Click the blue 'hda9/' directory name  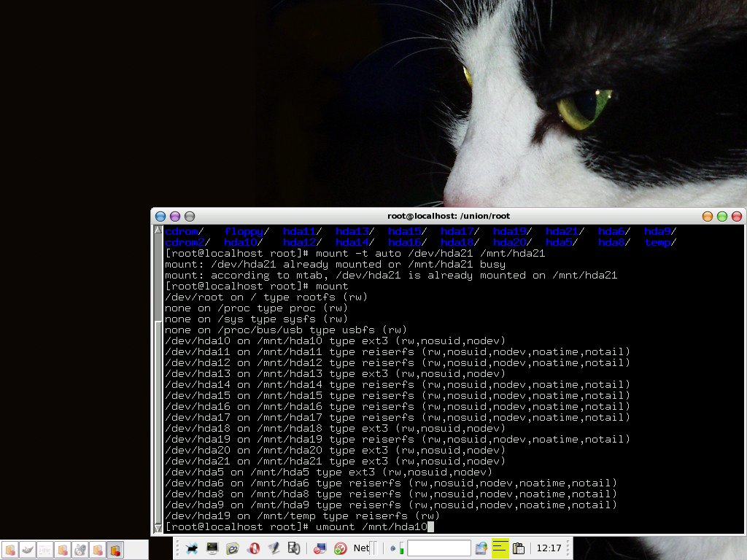[659, 231]
